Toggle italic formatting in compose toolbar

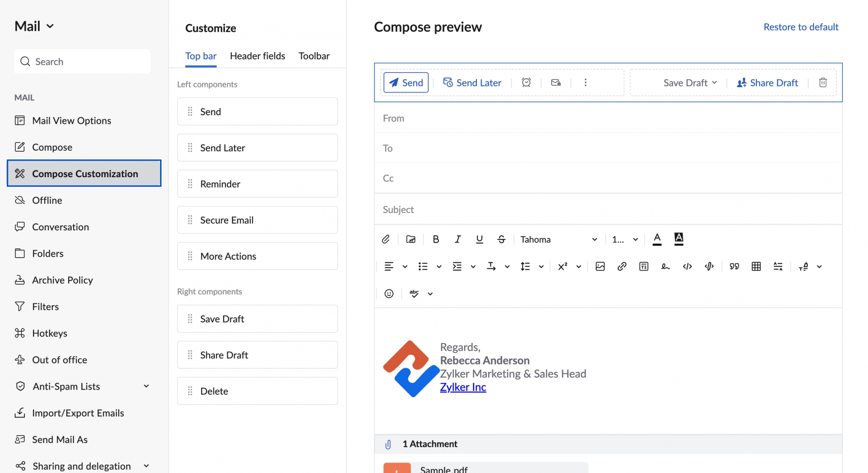[x=457, y=239]
